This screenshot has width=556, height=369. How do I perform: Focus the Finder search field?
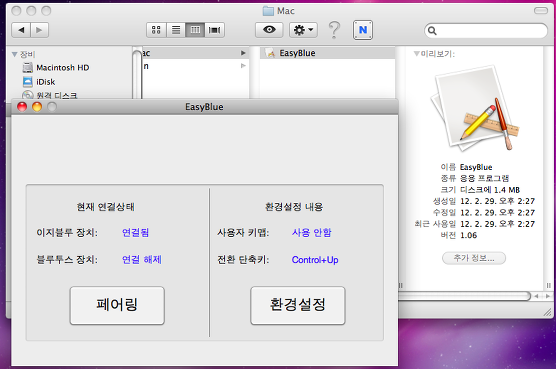(x=486, y=30)
